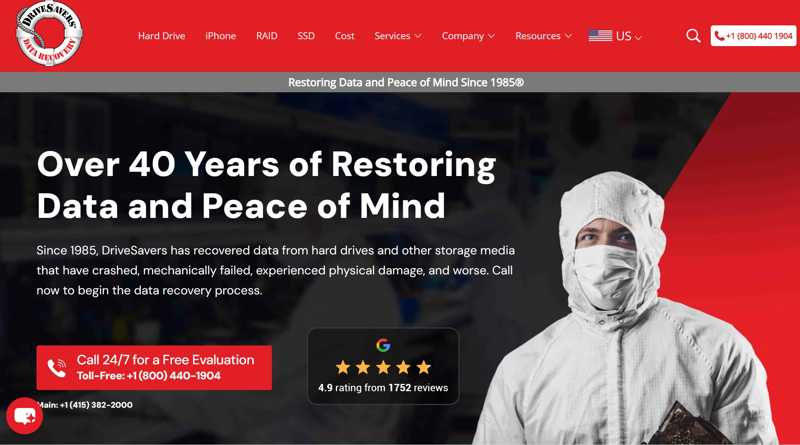Click the ringing phone icon in red banner
The height and width of the screenshot is (445, 800).
(x=57, y=368)
